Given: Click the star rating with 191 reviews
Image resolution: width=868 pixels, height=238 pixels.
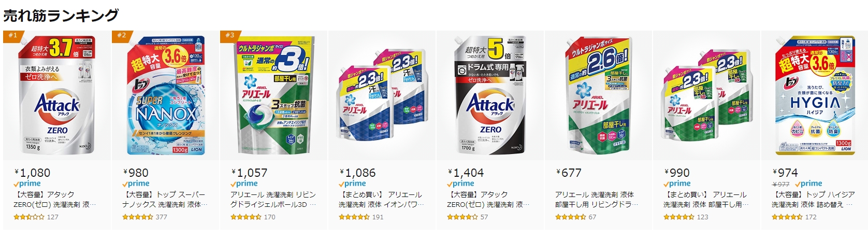Looking at the screenshot, I should (x=354, y=217).
